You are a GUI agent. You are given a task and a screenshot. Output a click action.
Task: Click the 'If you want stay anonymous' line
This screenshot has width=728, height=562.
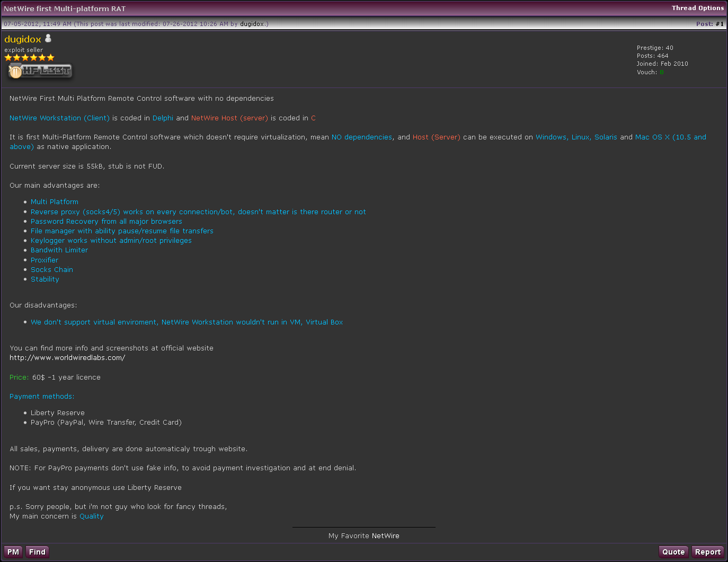[95, 488]
